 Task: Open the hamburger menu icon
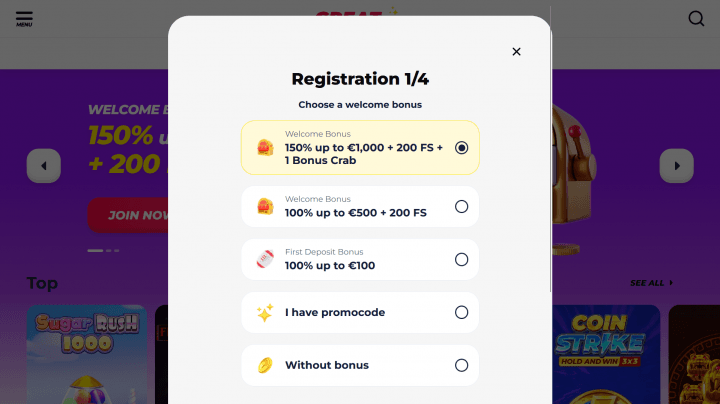point(24,18)
